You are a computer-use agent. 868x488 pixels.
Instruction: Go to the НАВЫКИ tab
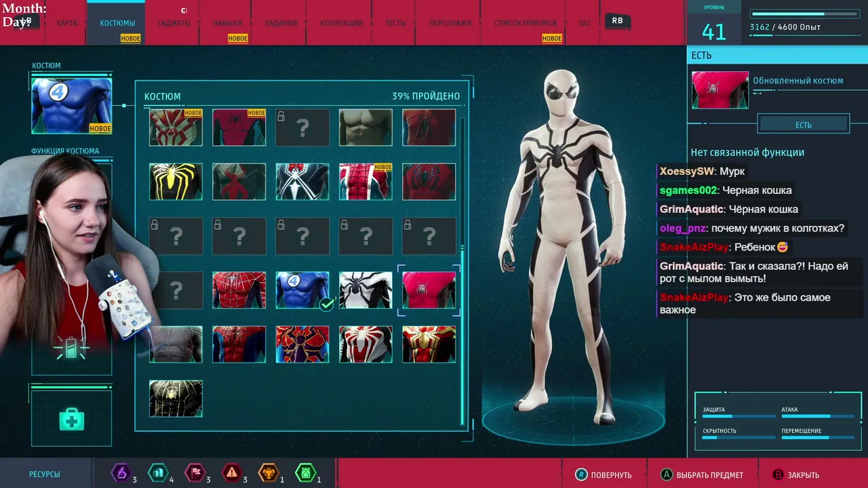(227, 23)
